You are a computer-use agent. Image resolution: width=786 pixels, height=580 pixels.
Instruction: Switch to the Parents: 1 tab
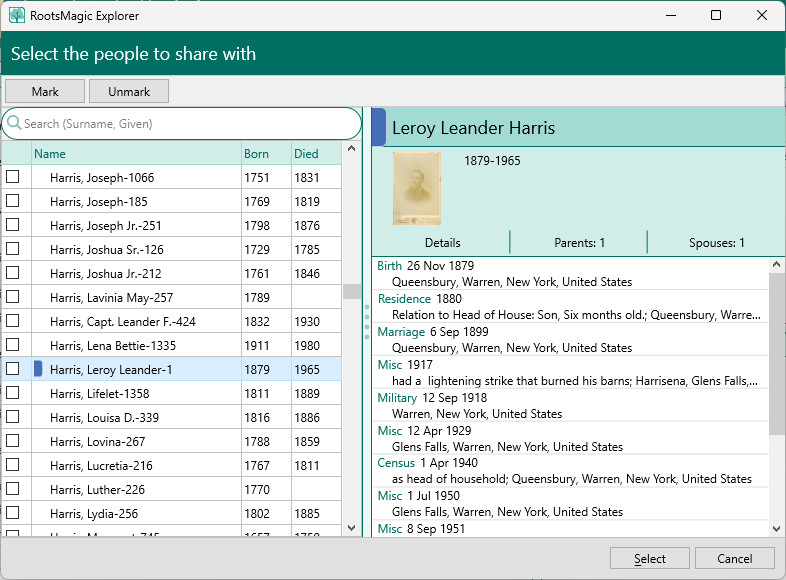[x=579, y=243]
